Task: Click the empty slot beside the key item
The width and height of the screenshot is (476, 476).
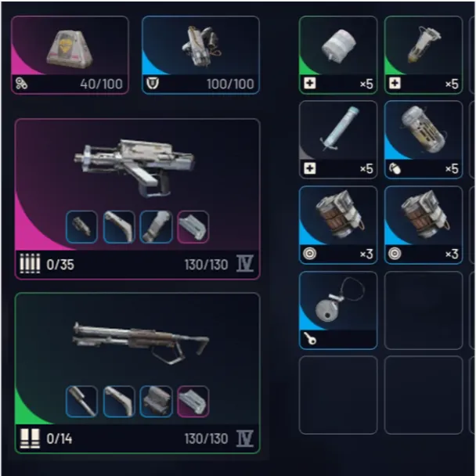Action: click(x=424, y=310)
